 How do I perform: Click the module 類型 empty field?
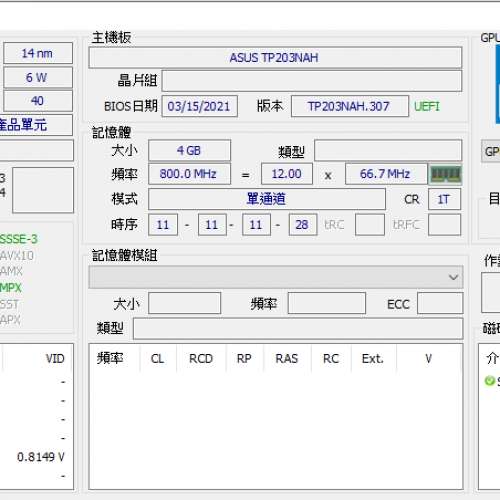pos(298,328)
